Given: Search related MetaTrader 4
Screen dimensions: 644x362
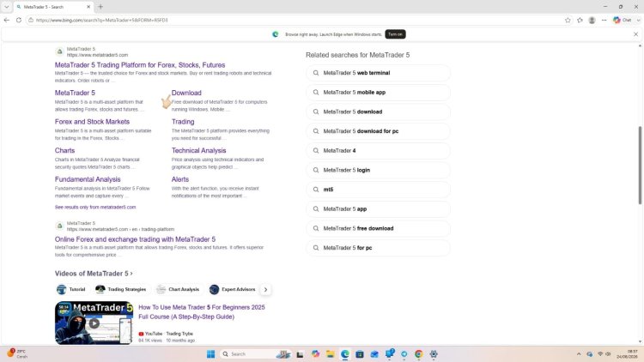Looking at the screenshot, I should pyautogui.click(x=378, y=151).
